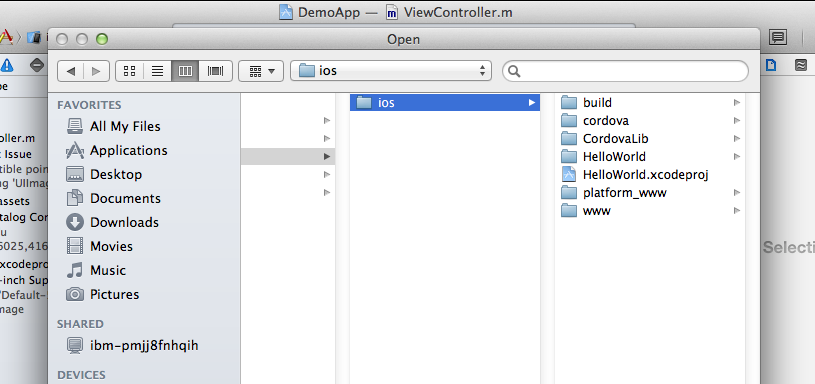Switch to column view
This screenshot has height=384, width=815.
(185, 71)
